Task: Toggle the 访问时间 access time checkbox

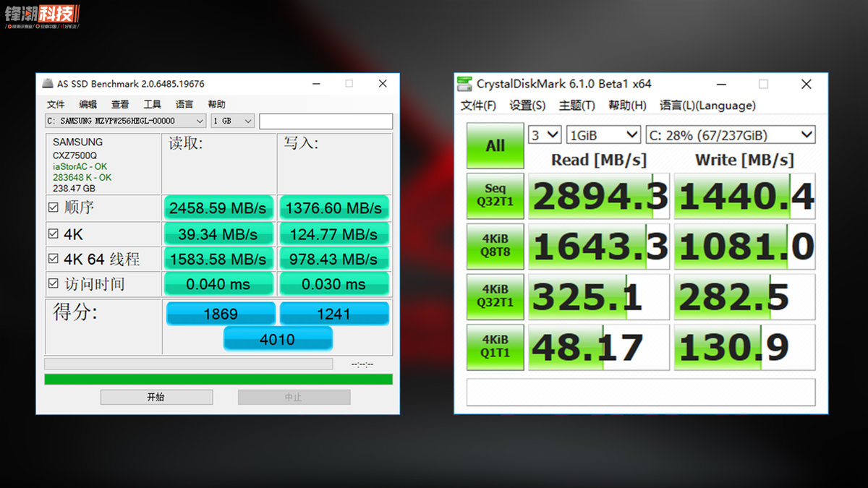Action: coord(53,284)
